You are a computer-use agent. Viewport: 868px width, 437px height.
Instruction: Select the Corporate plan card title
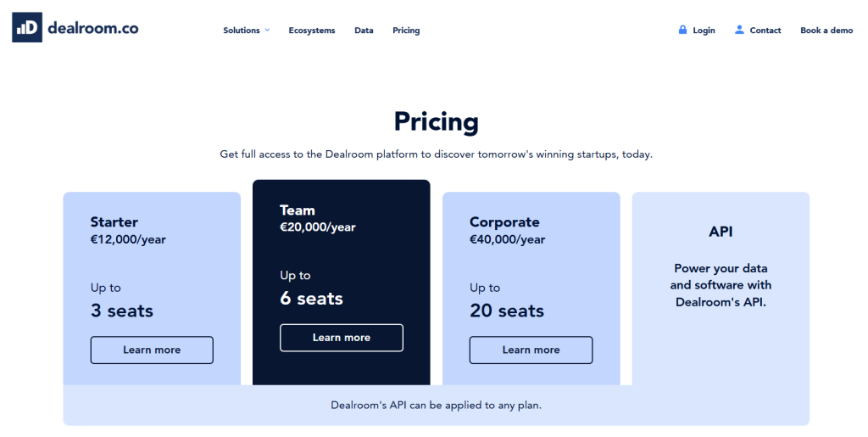point(504,222)
